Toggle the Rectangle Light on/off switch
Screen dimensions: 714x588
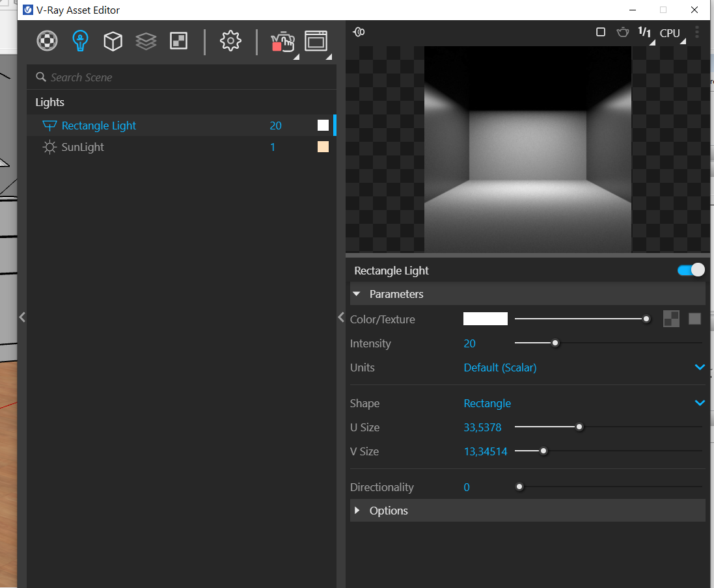tap(691, 270)
